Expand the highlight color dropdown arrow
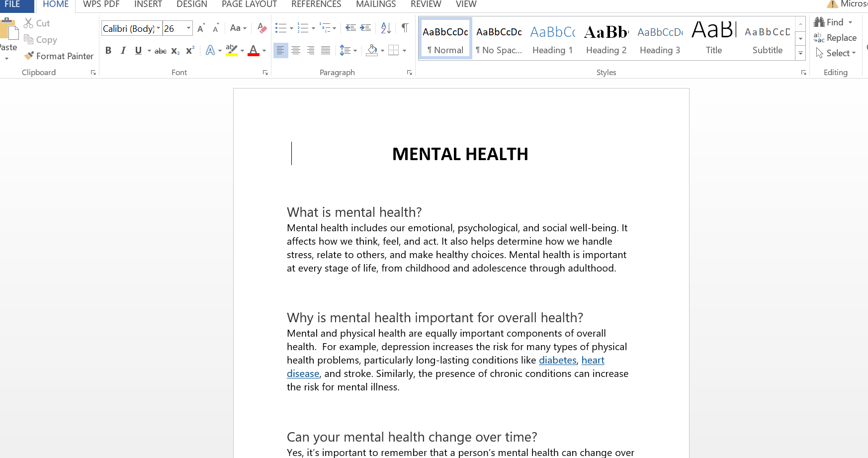The height and width of the screenshot is (458, 868). 242,50
